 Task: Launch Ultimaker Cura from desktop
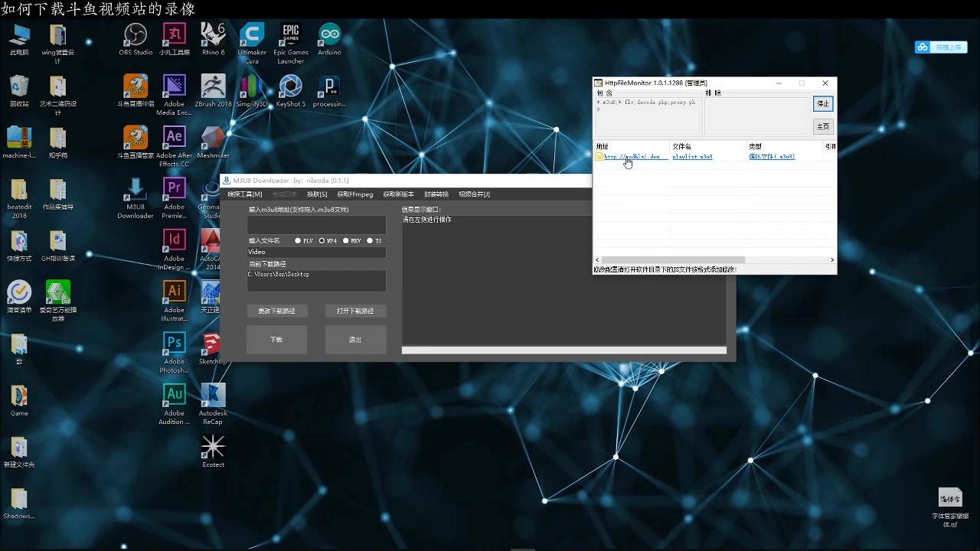click(x=252, y=43)
